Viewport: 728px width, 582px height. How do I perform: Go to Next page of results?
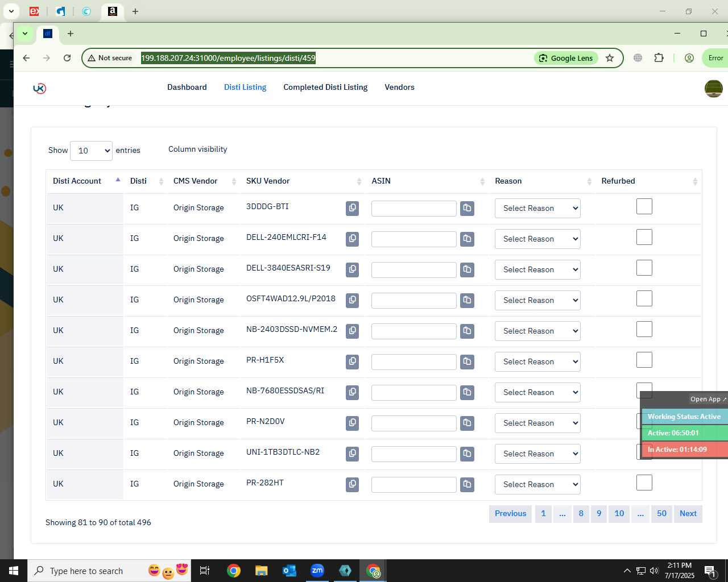(688, 514)
